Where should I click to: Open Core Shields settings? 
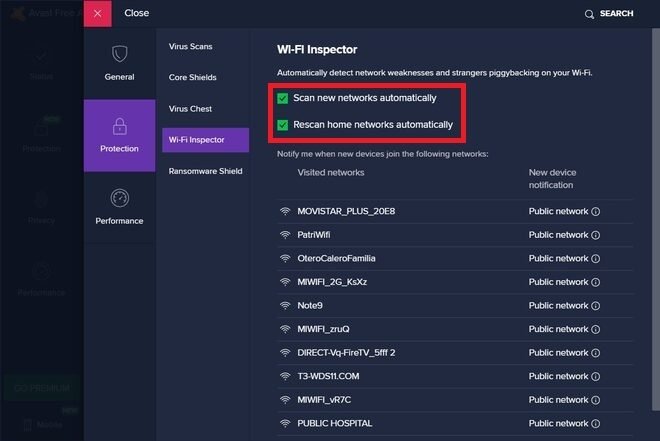pyautogui.click(x=192, y=77)
